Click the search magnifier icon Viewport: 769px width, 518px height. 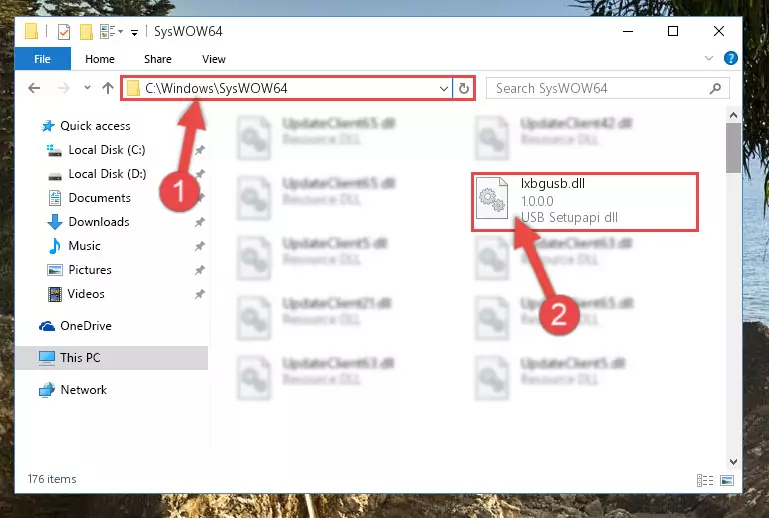[716, 88]
